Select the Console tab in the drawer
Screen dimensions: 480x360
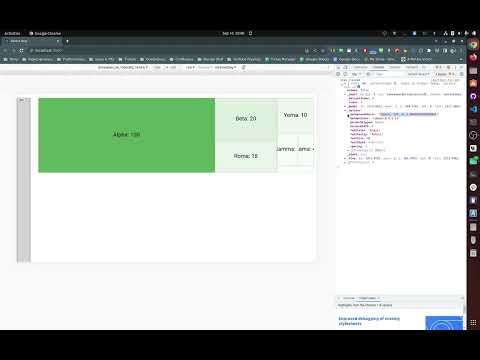pos(349,298)
